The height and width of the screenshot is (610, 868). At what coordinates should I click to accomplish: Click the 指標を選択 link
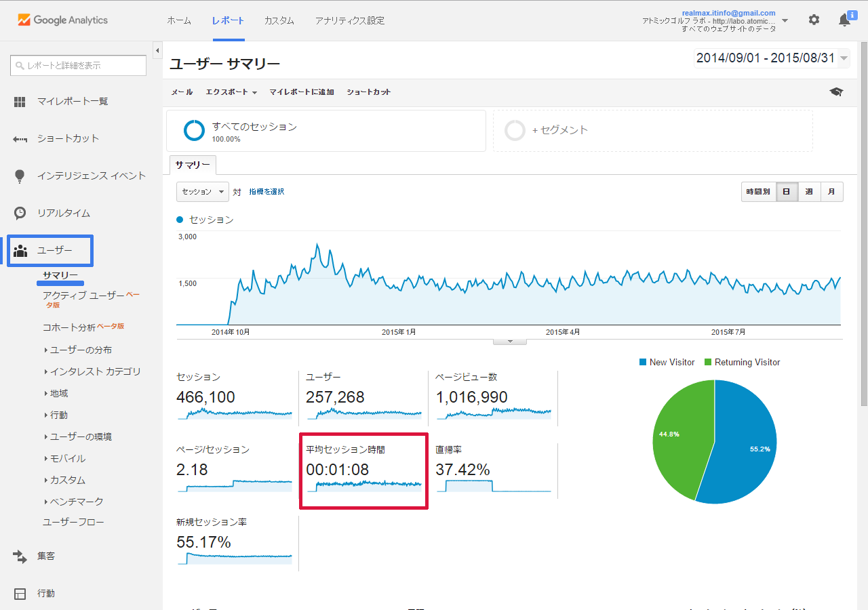267,192
